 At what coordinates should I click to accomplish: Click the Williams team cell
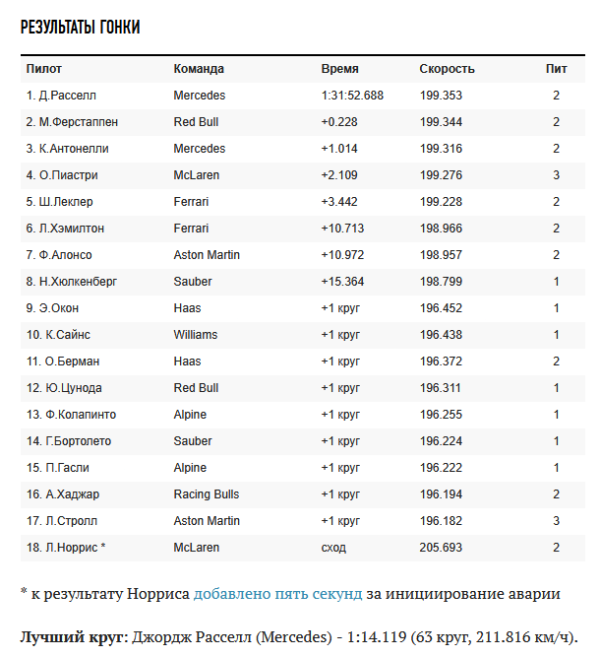pyautogui.click(x=195, y=335)
